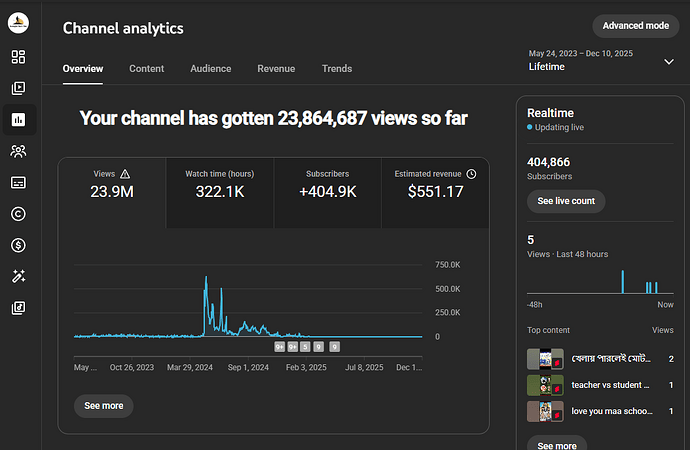Image resolution: width=690 pixels, height=450 pixels.
Task: Click the See live count button
Action: pyautogui.click(x=566, y=201)
